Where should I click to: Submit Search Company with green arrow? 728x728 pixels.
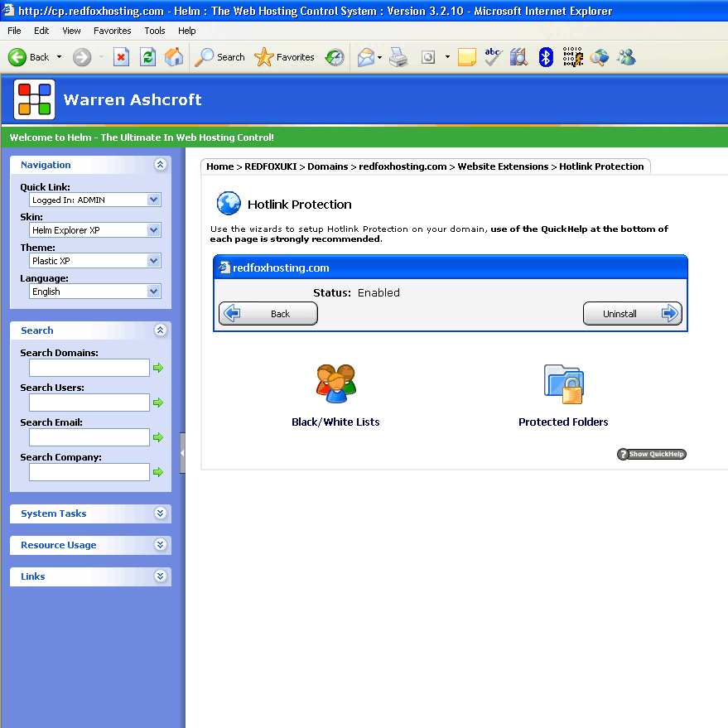tap(158, 472)
